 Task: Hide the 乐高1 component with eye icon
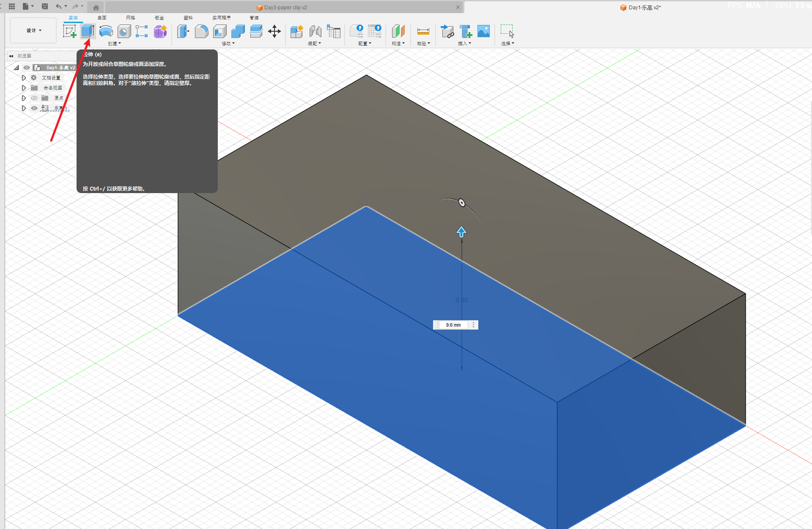click(x=34, y=108)
